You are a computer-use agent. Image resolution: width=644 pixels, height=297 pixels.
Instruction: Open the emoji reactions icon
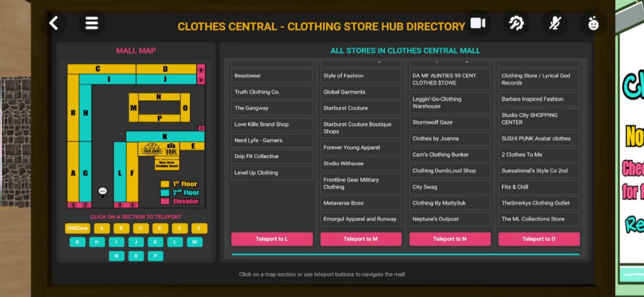tap(593, 24)
